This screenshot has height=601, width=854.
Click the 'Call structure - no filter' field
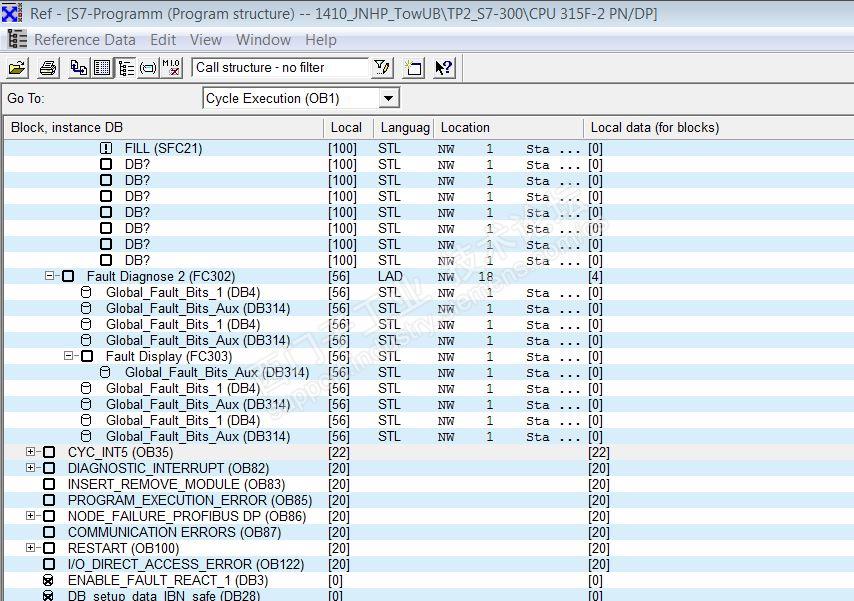tap(280, 68)
